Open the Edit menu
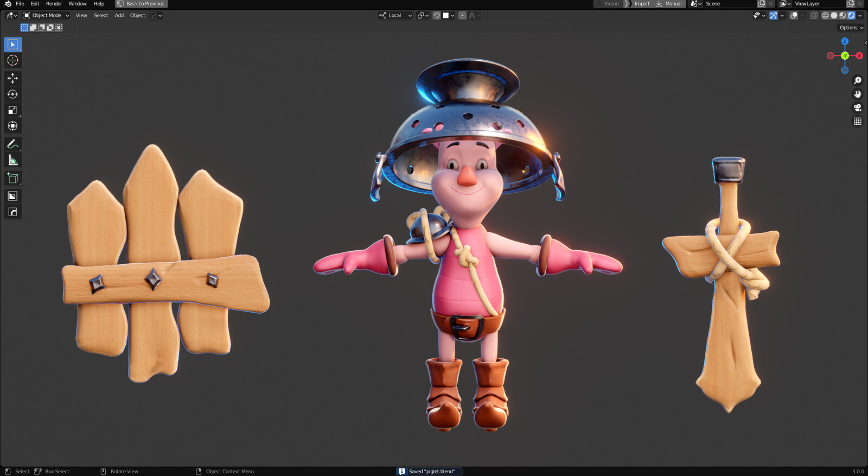The image size is (868, 476). [35, 4]
